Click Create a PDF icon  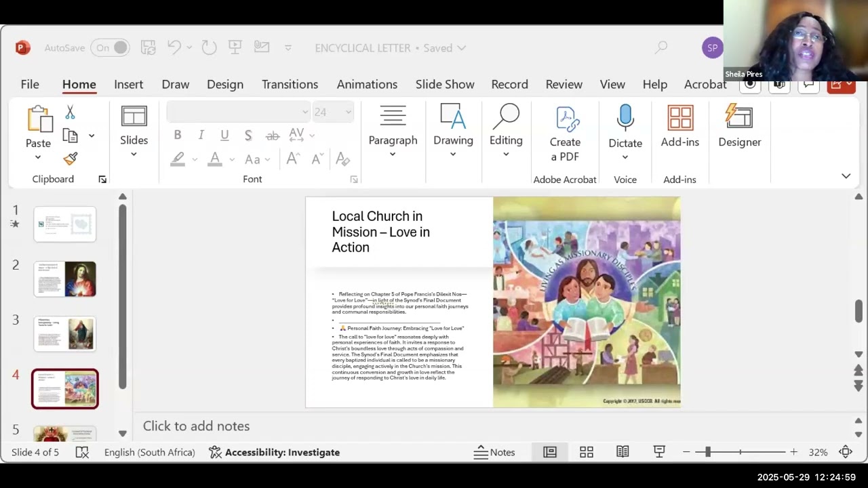(565, 135)
